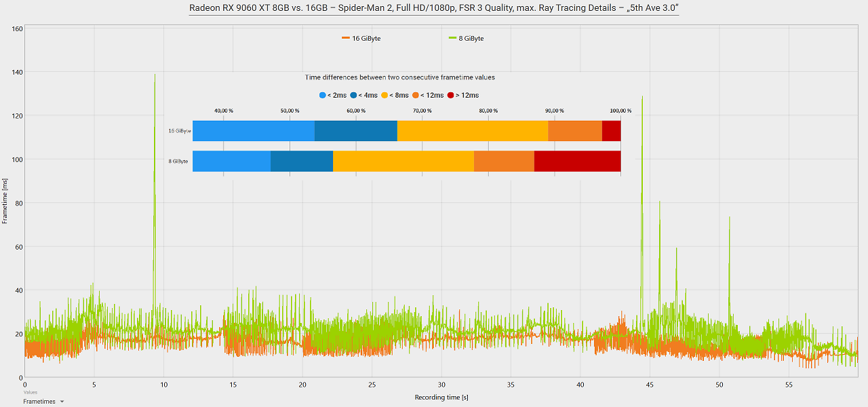Select light blue segment of 8 GiByte bar
The image size is (868, 407).
click(231, 161)
